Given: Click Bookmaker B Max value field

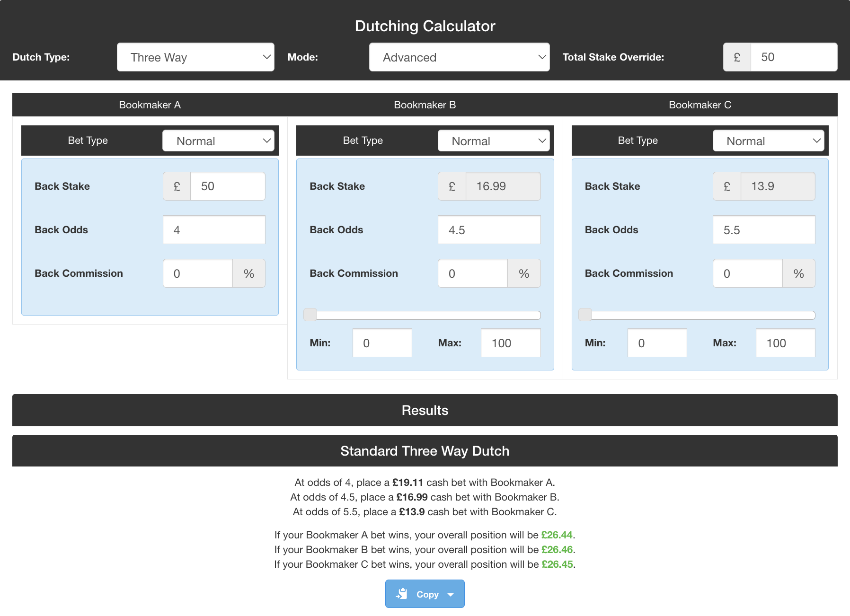Looking at the screenshot, I should [511, 343].
